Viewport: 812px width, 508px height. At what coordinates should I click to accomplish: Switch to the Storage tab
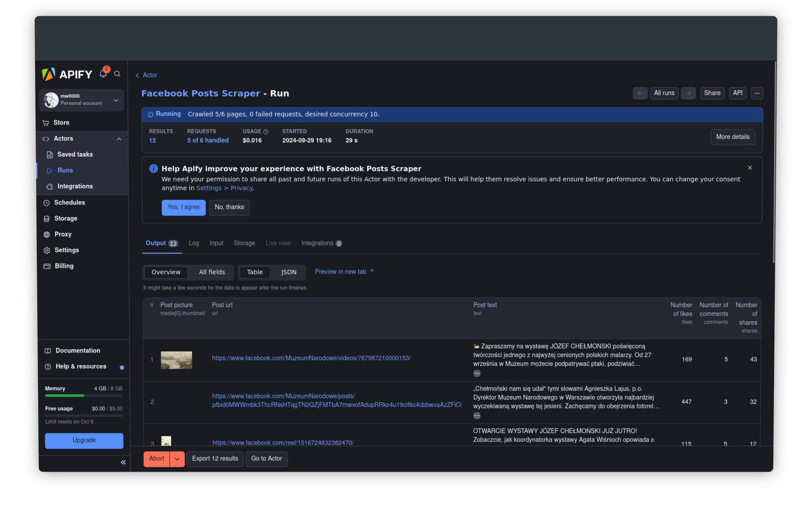[x=244, y=243]
